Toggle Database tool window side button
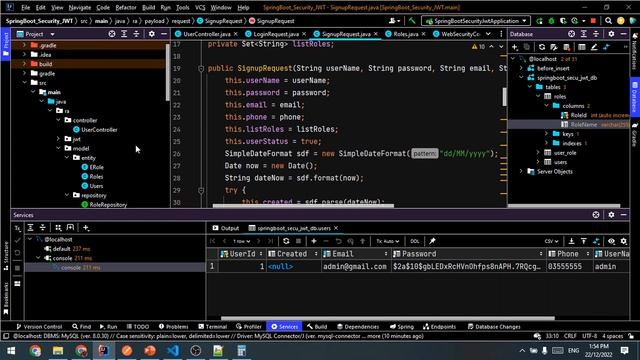The image size is (640, 360). click(x=635, y=97)
